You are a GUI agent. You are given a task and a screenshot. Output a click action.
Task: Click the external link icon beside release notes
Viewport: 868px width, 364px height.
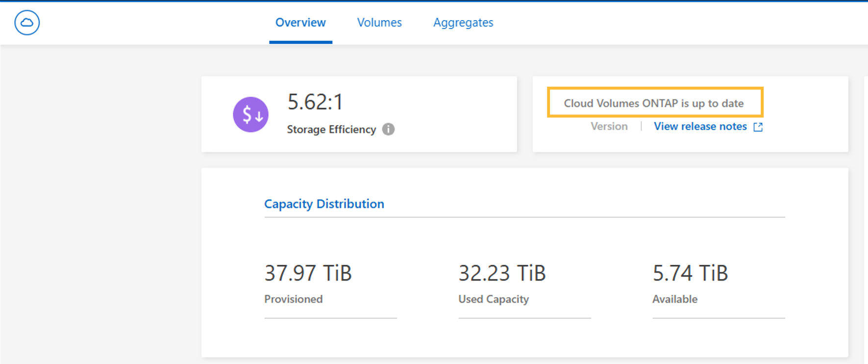tap(758, 127)
